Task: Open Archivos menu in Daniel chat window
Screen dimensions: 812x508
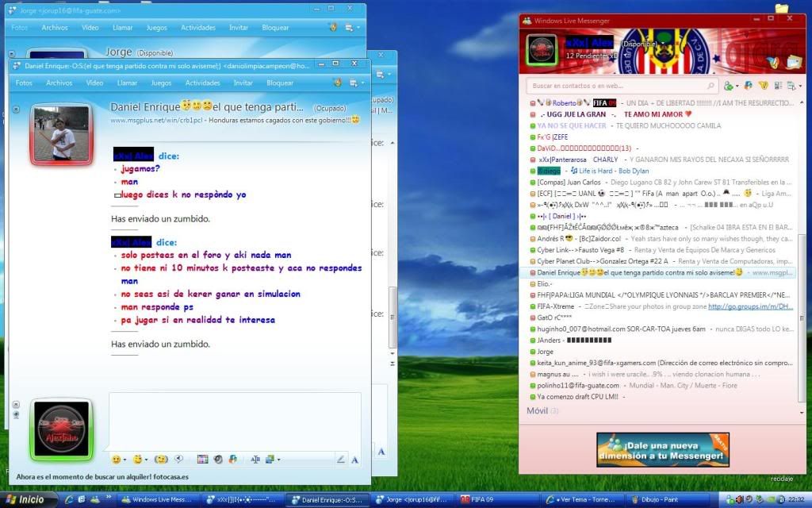Action: coord(59,83)
